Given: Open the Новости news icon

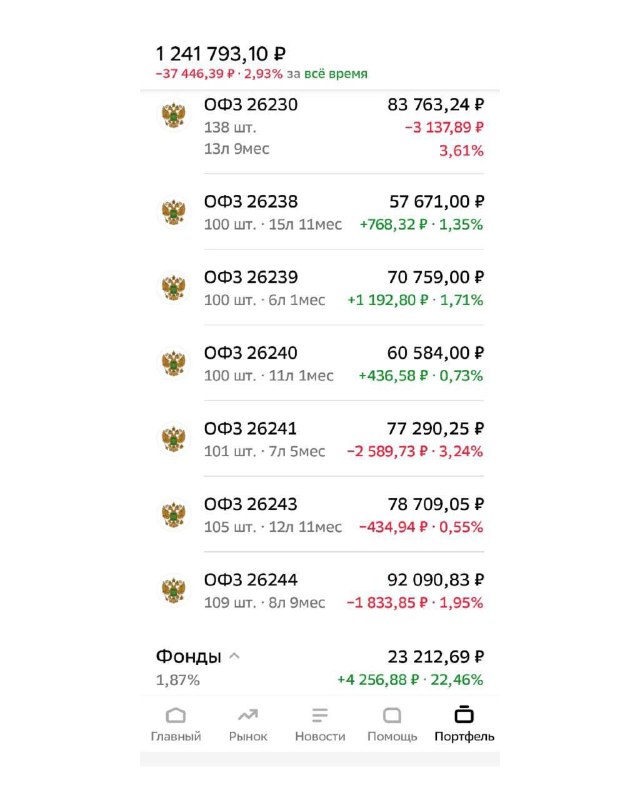Looking at the screenshot, I should click(320, 715).
